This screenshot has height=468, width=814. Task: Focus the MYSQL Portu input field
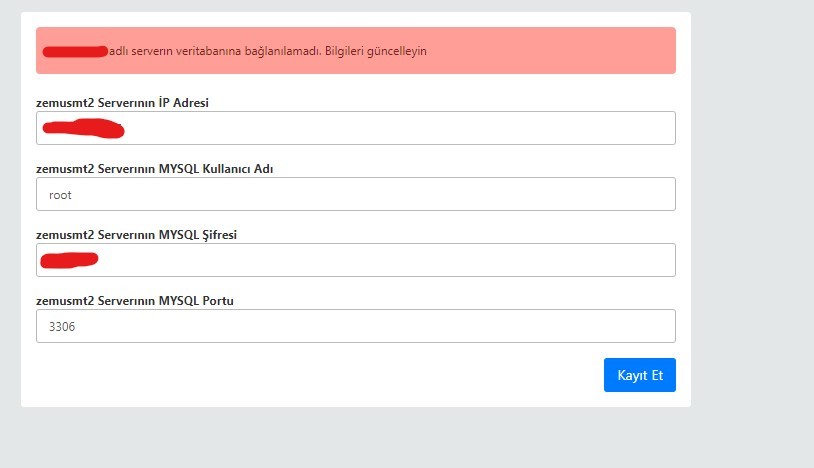point(356,326)
